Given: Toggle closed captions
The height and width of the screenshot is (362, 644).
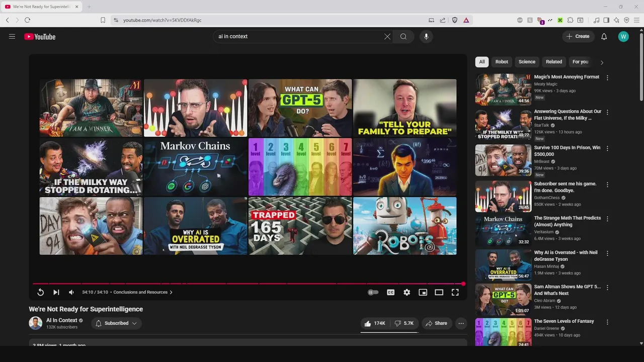Looking at the screenshot, I should [390, 292].
